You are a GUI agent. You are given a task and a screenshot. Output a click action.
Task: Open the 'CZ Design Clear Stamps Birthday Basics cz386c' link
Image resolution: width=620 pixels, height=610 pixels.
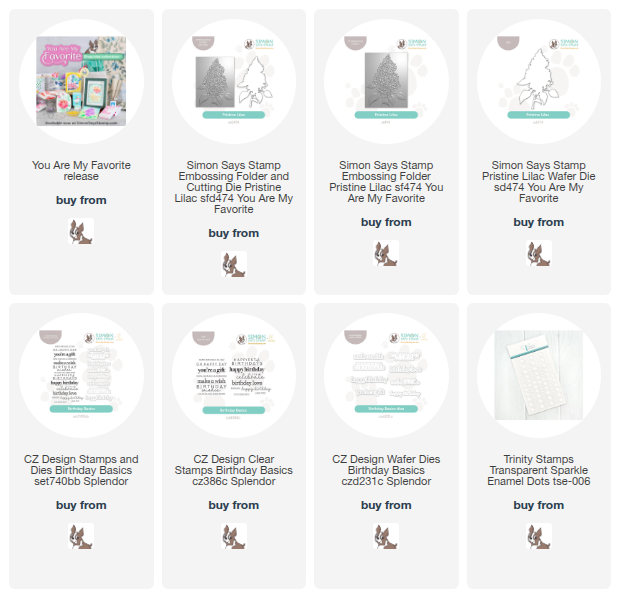tap(234, 470)
